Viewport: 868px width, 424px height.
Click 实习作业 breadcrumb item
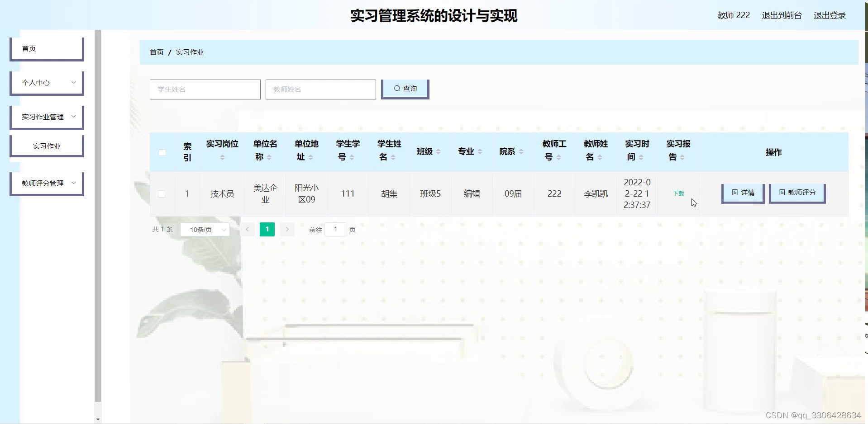(190, 52)
